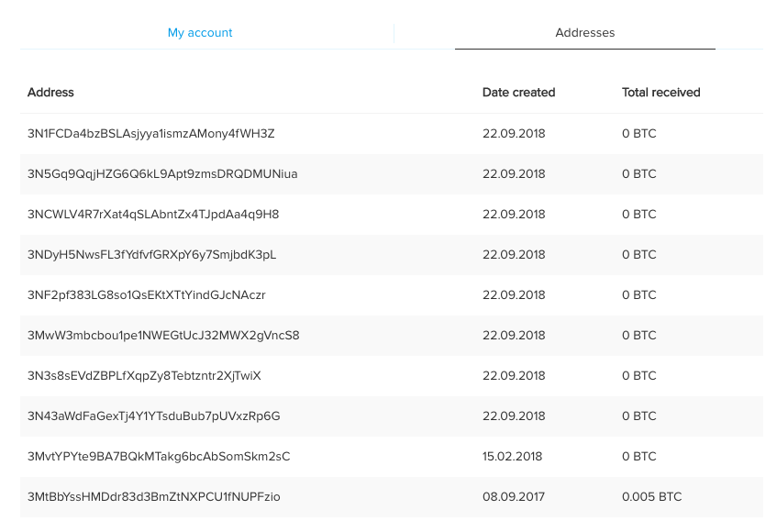This screenshot has width=777, height=532.
Task: Select address 3NDyH5NwsFL3fYdfvfGRXpY6y7SmjbdK3pL
Action: pos(151,255)
